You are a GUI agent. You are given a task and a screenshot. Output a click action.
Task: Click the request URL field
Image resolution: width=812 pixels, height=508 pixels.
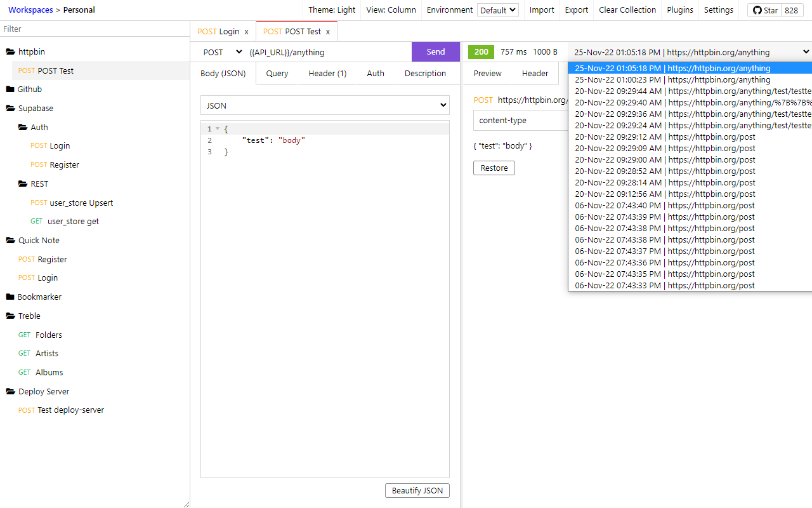(328, 52)
